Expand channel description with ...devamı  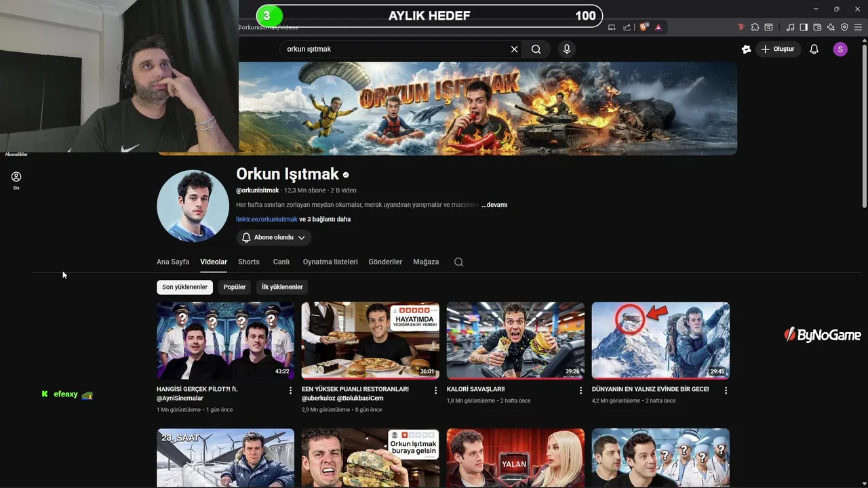(x=494, y=205)
